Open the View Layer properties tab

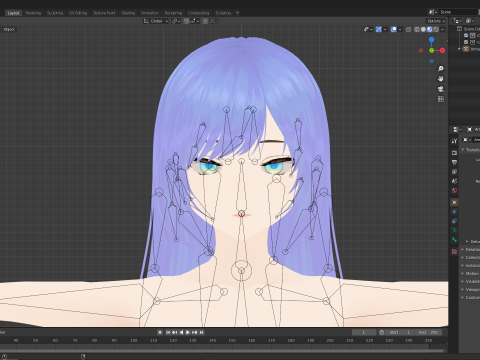click(x=454, y=172)
